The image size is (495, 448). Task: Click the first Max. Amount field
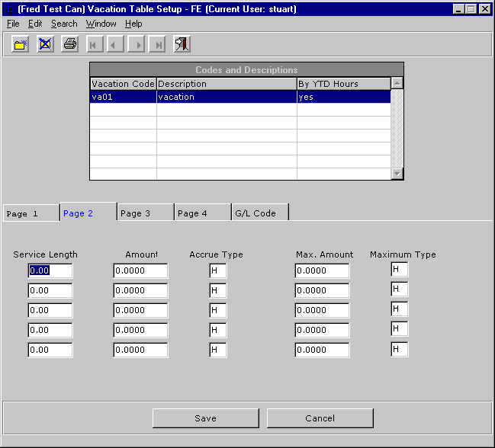click(321, 270)
